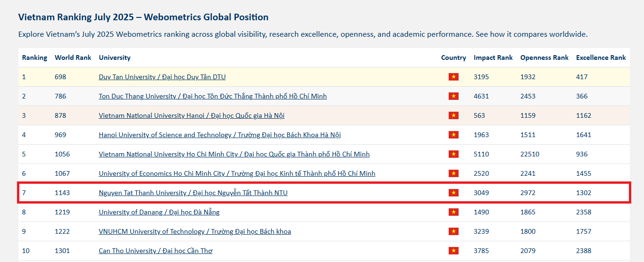Open University of Danang link
This screenshot has width=644, height=262.
coord(159,212)
